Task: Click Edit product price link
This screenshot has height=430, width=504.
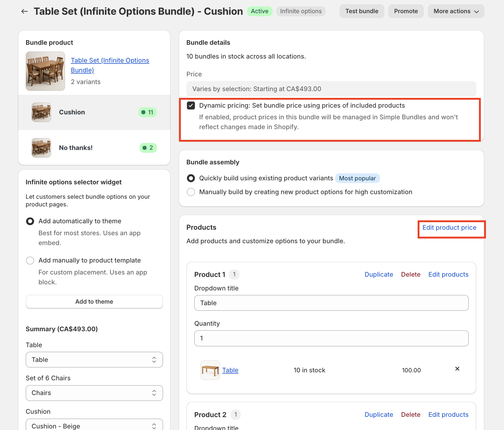Action: pos(449,228)
